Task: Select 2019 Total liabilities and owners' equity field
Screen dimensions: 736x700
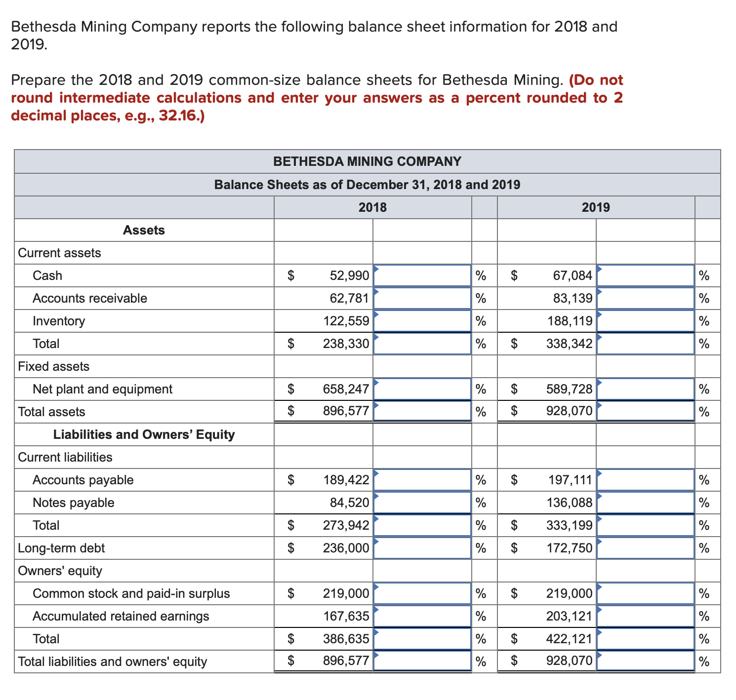Action: pyautogui.click(x=646, y=661)
